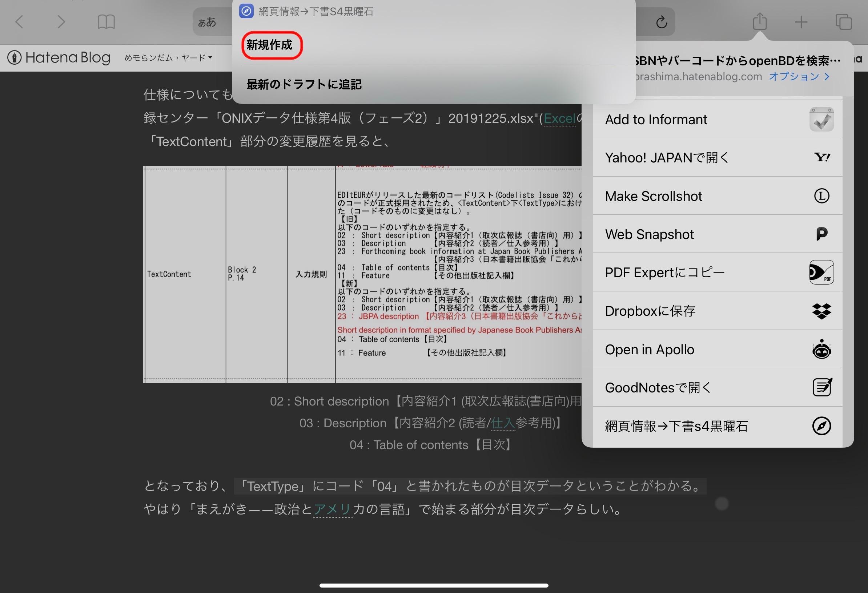868x593 pixels.
Task: Tap the Dropbox logo icon
Action: coord(821,311)
